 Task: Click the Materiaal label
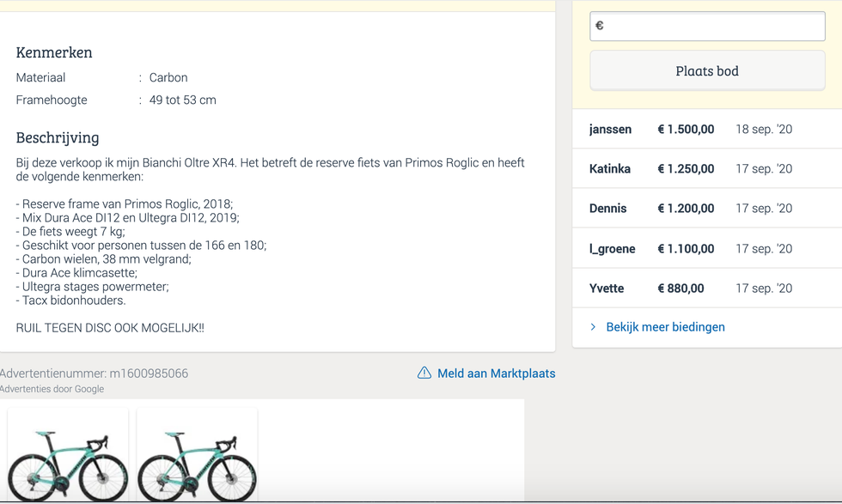point(41,78)
